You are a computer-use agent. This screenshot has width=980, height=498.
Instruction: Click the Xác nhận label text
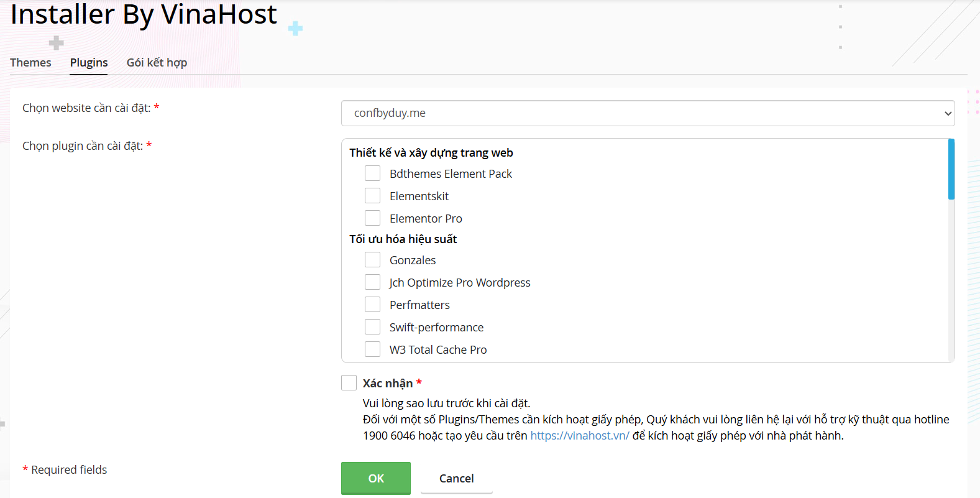point(388,384)
